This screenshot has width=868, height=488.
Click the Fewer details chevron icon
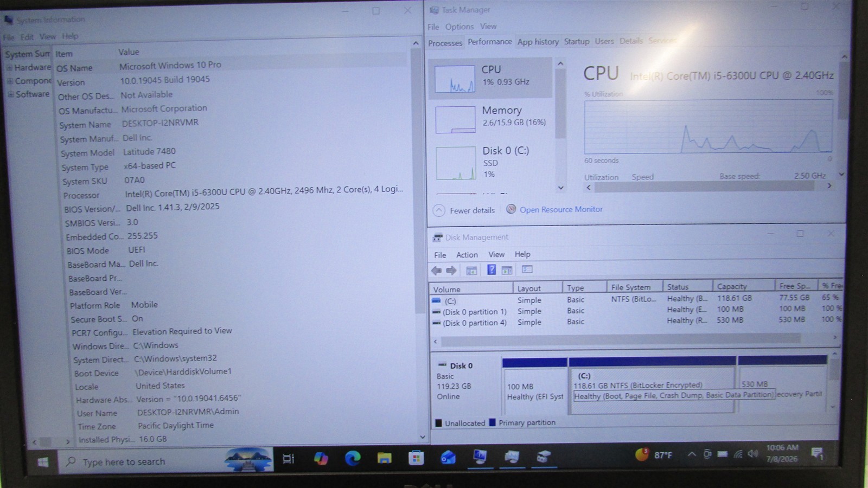439,210
